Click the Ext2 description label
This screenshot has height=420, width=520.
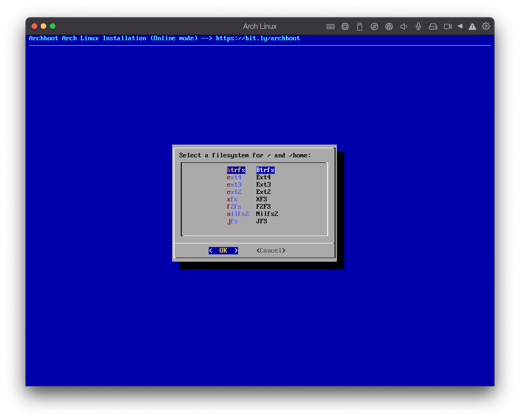(263, 192)
